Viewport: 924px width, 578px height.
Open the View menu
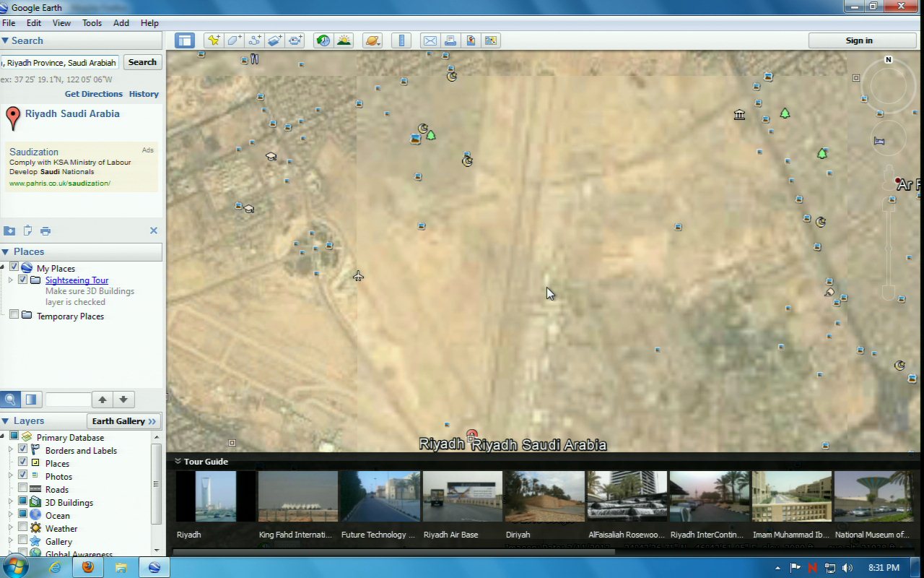pyautogui.click(x=61, y=23)
